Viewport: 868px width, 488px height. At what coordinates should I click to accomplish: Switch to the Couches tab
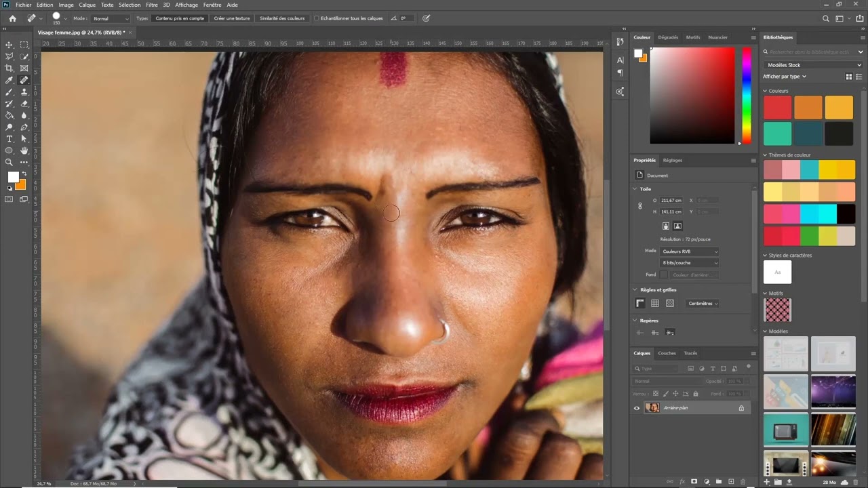667,353
